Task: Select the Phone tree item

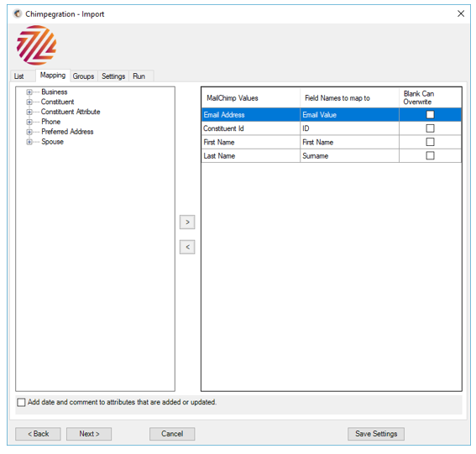Action: click(x=50, y=122)
